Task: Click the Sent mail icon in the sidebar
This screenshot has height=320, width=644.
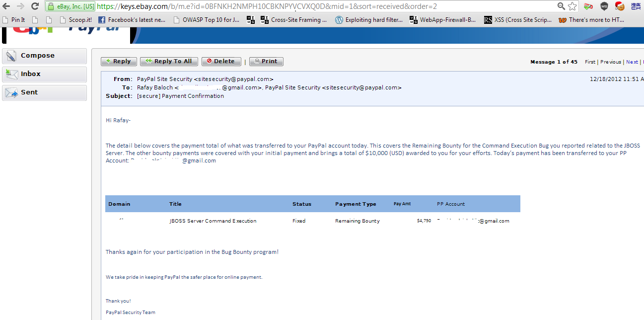Action: [12, 92]
